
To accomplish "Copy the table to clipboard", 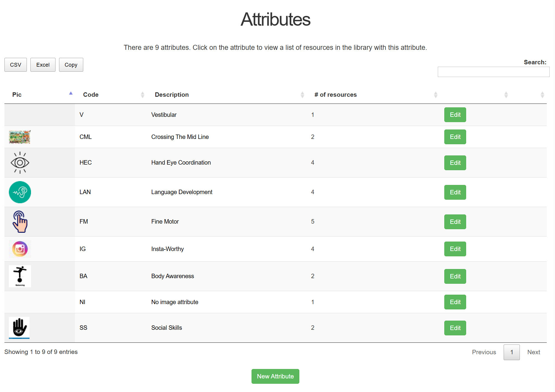I will tap(71, 65).
